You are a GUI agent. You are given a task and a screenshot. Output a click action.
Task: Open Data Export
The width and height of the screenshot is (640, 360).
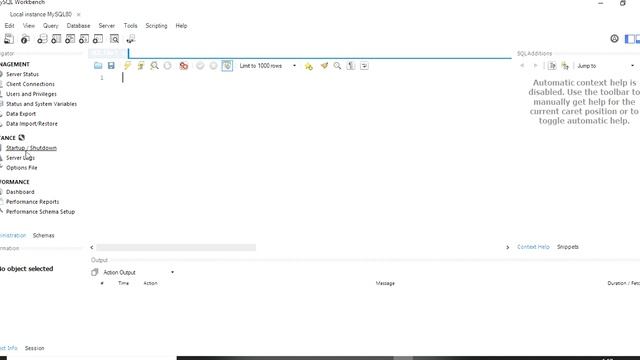coord(21,114)
